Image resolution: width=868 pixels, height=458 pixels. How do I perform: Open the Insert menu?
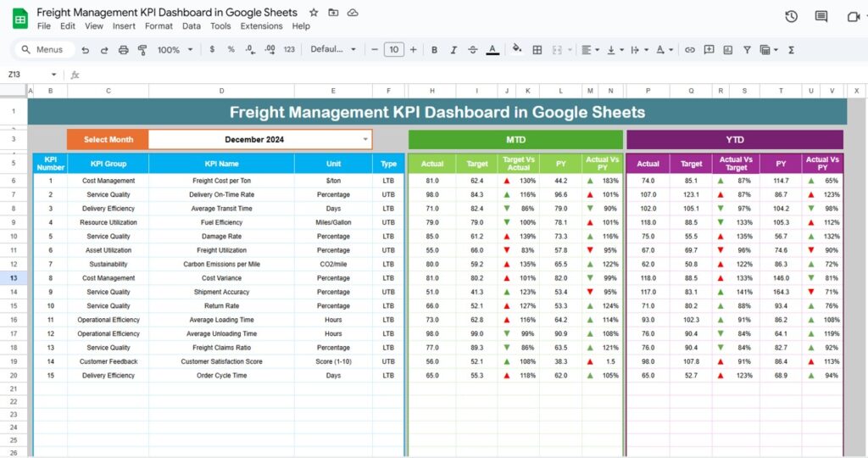pos(124,26)
